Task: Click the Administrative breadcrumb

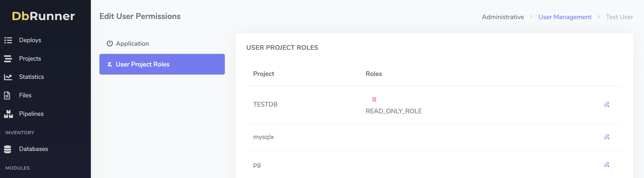Action: (503, 17)
